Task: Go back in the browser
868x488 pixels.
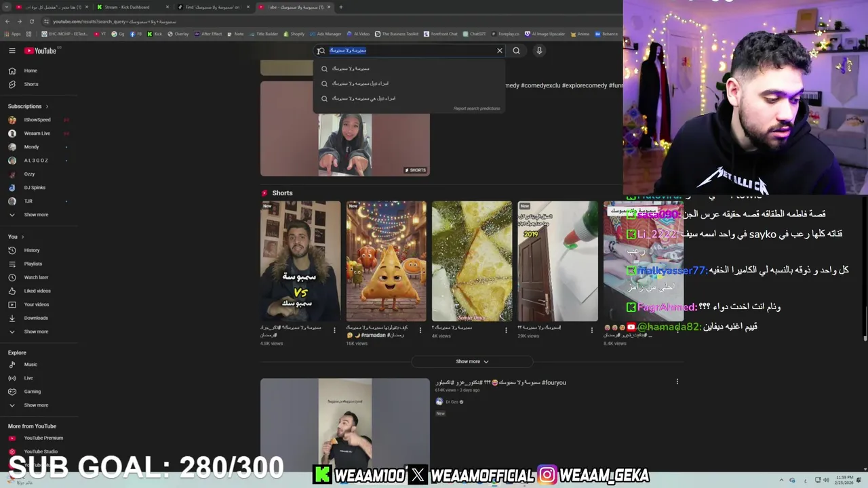Action: (7, 22)
